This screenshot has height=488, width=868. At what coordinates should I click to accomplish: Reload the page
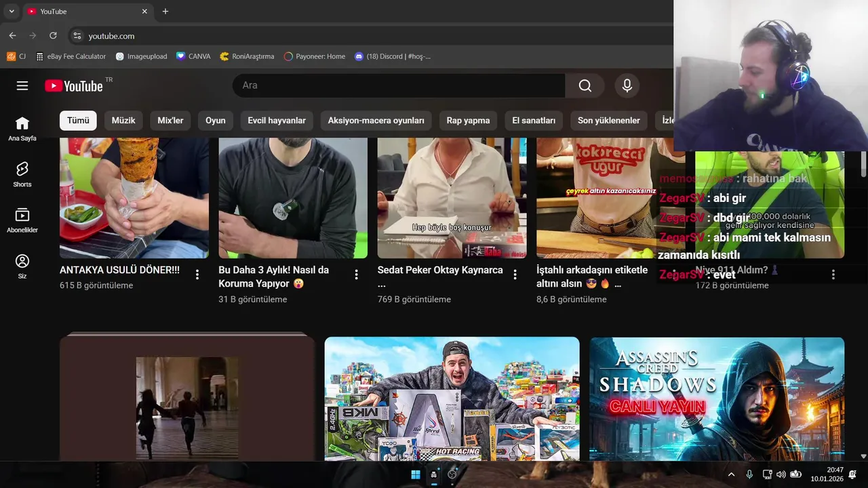pyautogui.click(x=53, y=35)
